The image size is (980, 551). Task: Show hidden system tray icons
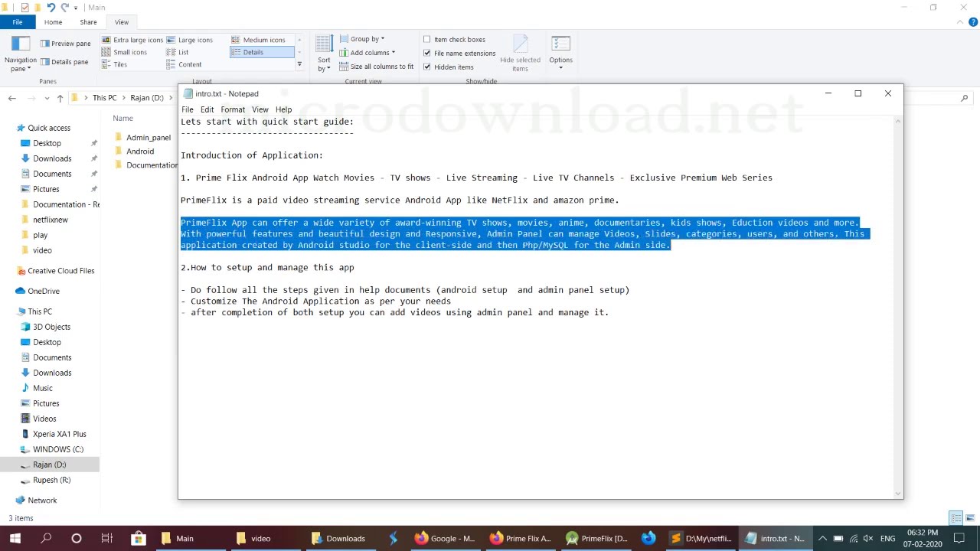pos(822,539)
